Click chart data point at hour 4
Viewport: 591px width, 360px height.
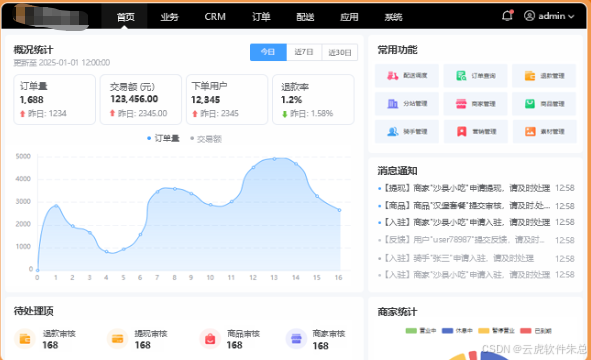(107, 251)
